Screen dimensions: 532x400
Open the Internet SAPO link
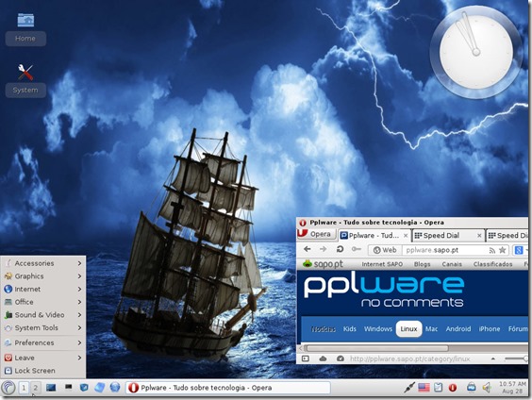pos(382,264)
